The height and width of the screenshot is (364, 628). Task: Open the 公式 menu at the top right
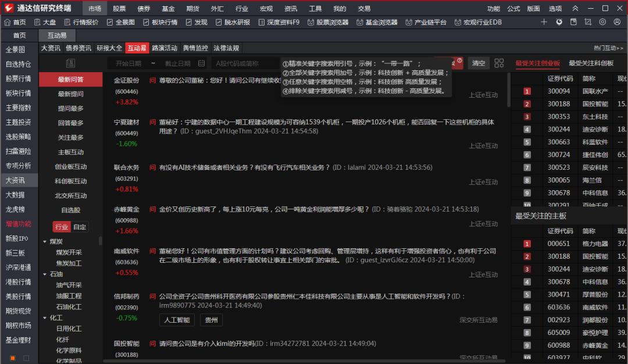513,8
